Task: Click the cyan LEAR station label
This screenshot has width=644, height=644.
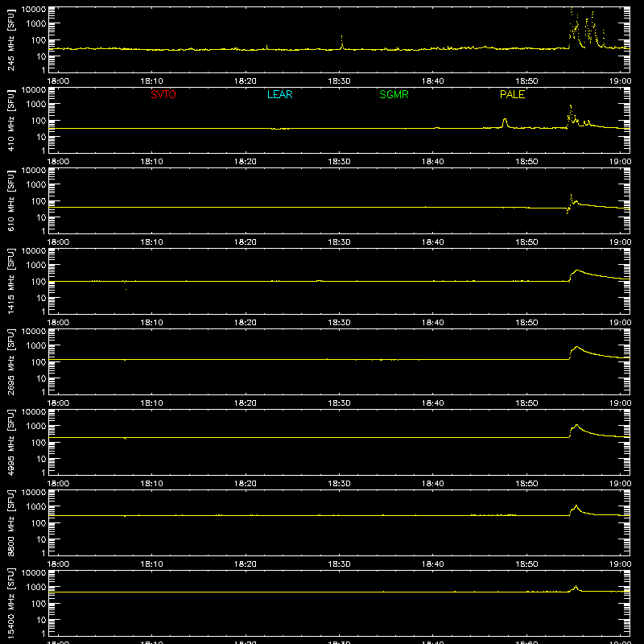Action: (279, 94)
